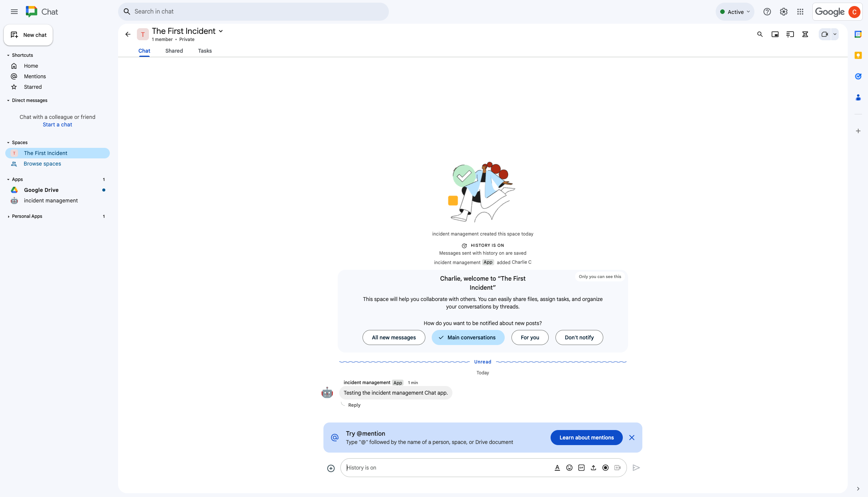Search within The First Incident space
The height and width of the screenshot is (497, 868).
tap(760, 34)
